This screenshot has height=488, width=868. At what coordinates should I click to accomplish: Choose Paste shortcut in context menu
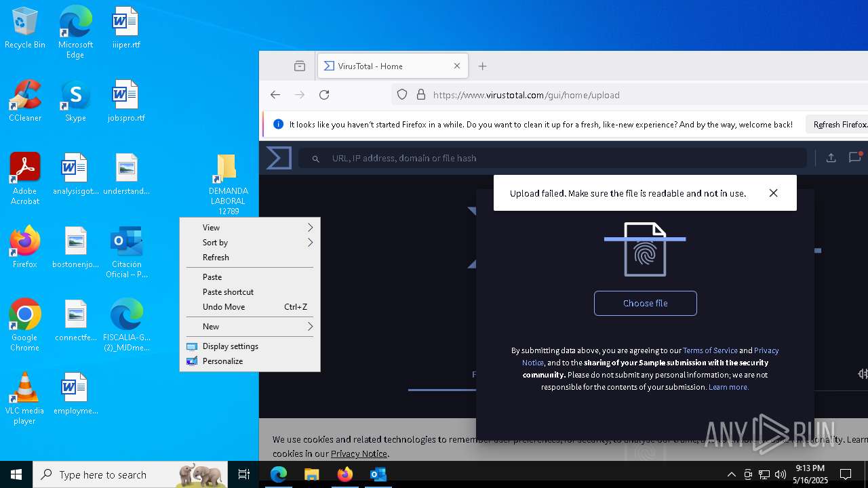250,292
